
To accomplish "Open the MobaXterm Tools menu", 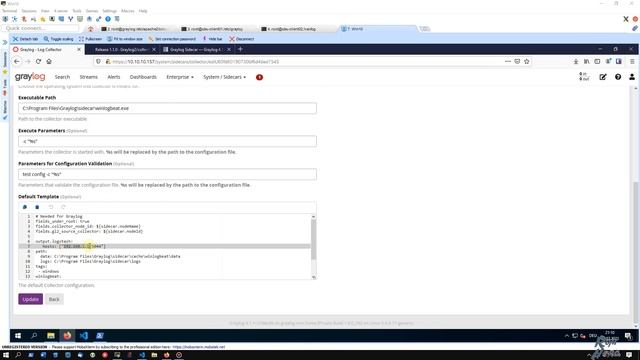I will [77, 11].
